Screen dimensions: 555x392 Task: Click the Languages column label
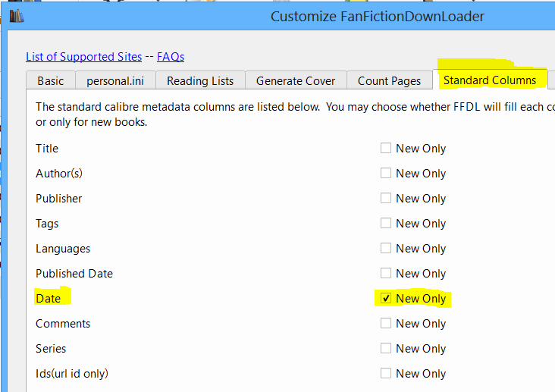pos(63,249)
